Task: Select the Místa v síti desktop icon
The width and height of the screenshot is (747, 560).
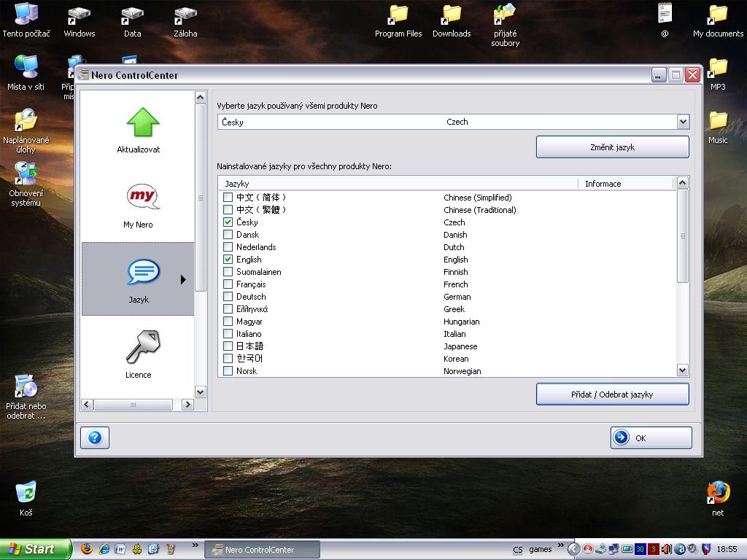Action: 26,73
